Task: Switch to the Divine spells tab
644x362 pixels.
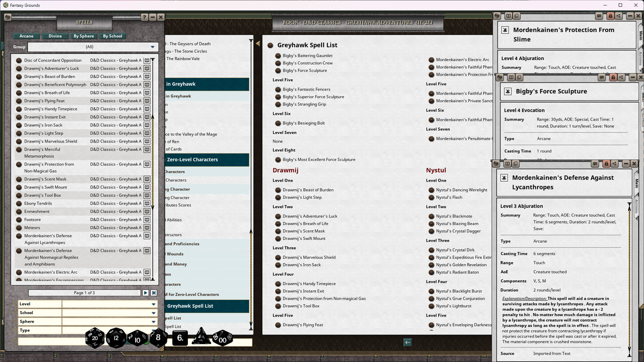Action: coord(55,36)
